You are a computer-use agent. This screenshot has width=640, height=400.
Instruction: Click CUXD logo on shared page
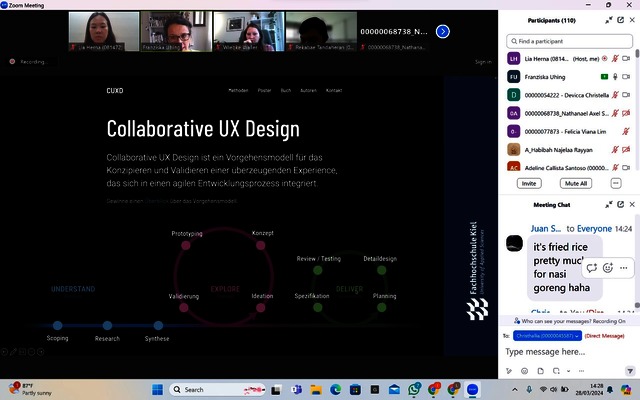(x=115, y=91)
